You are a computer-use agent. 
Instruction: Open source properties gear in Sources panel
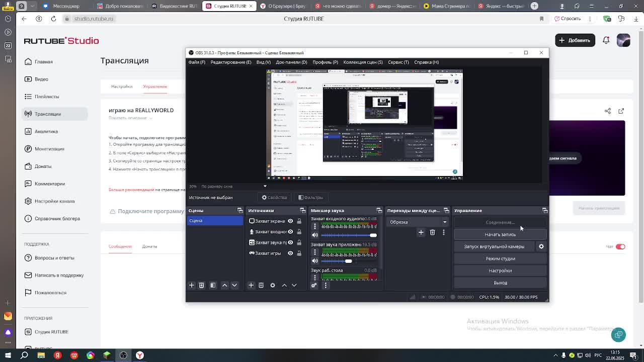click(x=273, y=285)
